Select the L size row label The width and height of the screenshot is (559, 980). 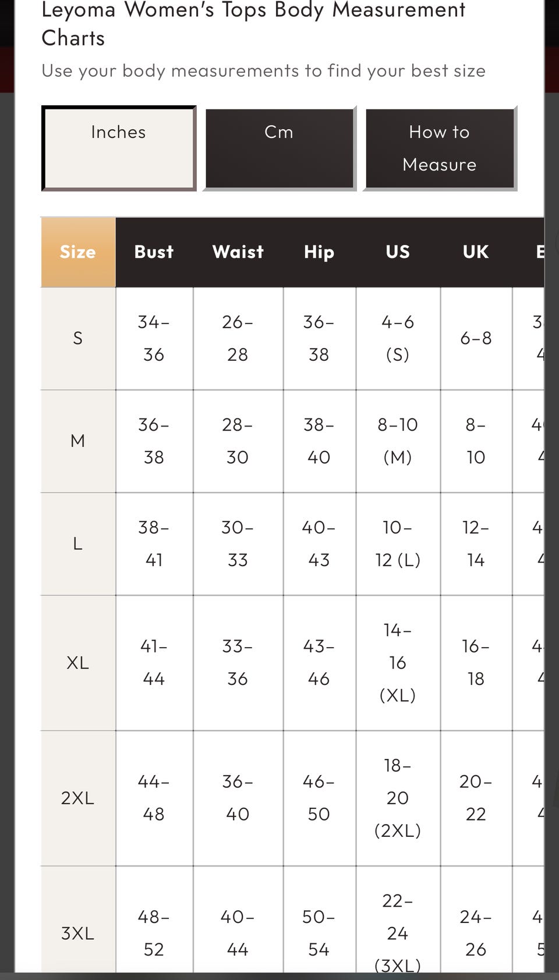coord(78,544)
